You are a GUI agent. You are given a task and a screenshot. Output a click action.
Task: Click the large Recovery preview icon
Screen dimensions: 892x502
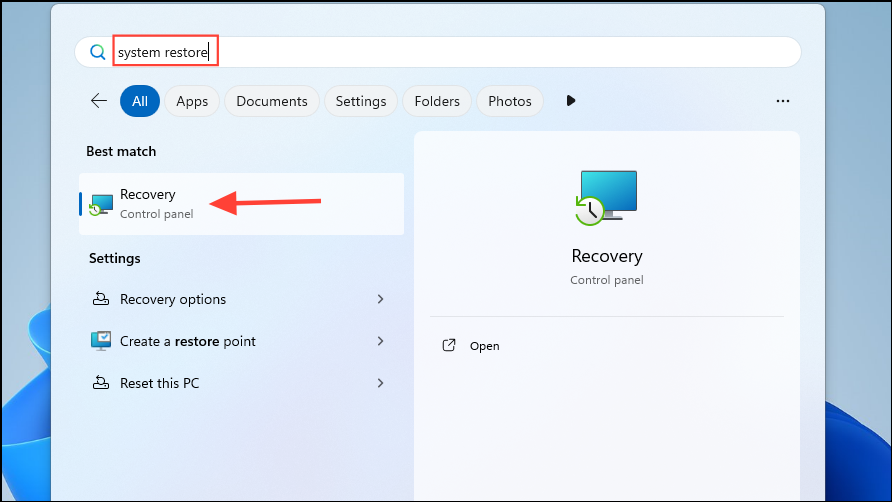[x=606, y=197]
